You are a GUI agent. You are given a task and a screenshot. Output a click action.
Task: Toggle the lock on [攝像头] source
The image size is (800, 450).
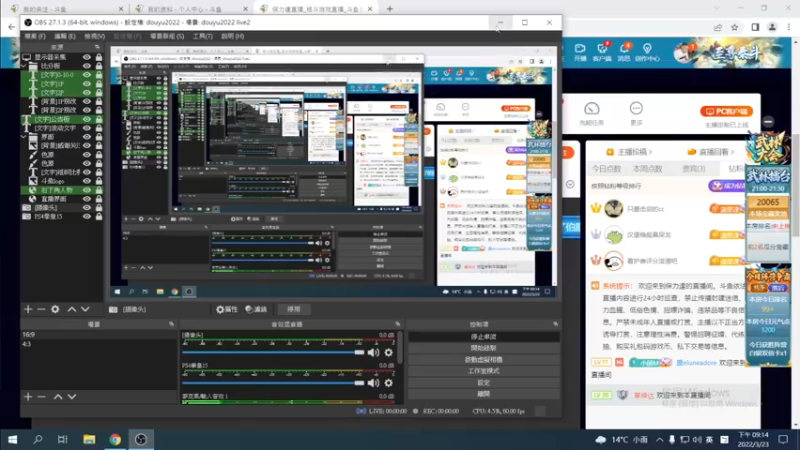click(98, 208)
